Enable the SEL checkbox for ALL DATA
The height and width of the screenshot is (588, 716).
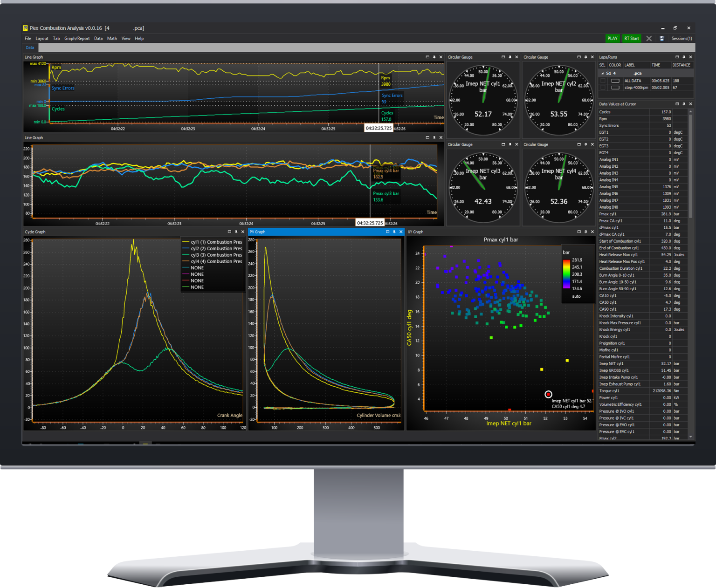click(x=602, y=81)
